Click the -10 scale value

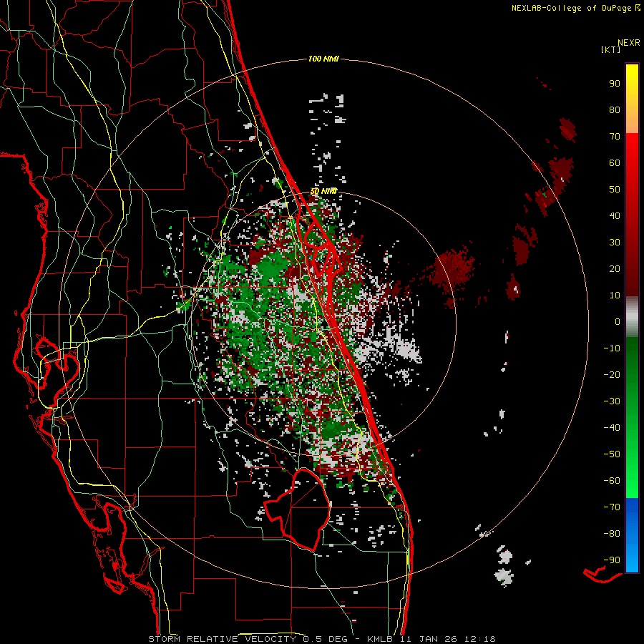click(612, 348)
